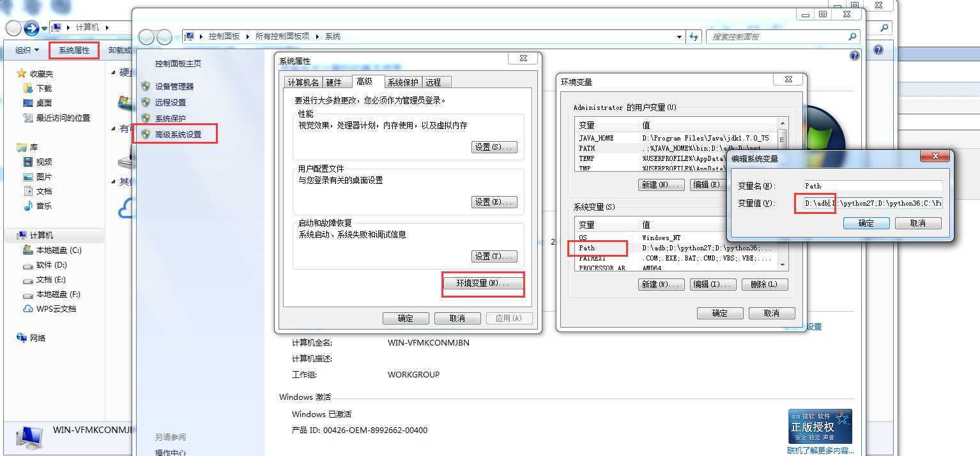
Task: Open the Pictures library icon
Action: click(28, 176)
